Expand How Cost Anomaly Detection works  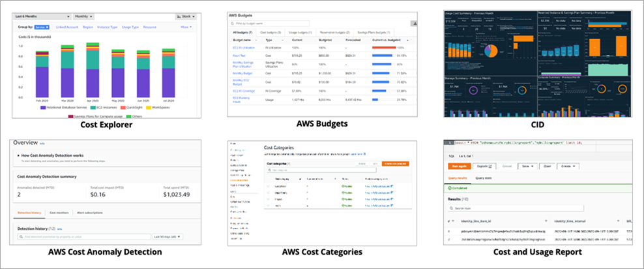pyautogui.click(x=51, y=155)
